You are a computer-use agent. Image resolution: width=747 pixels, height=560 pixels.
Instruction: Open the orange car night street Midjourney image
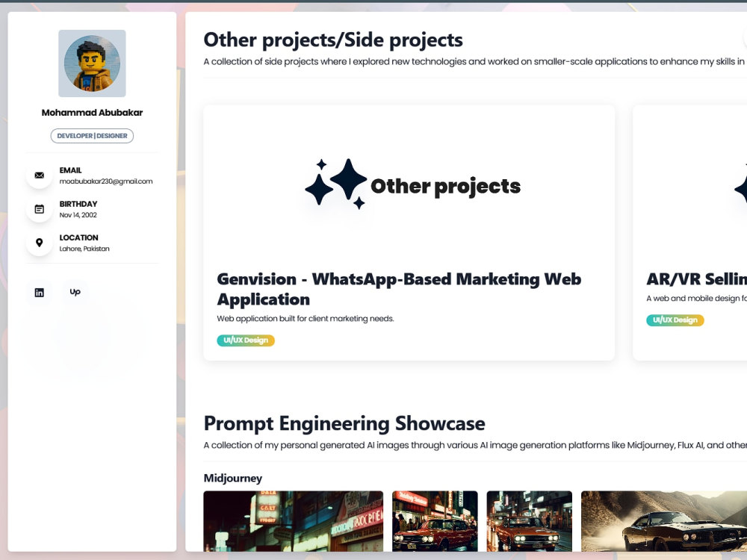click(x=530, y=521)
